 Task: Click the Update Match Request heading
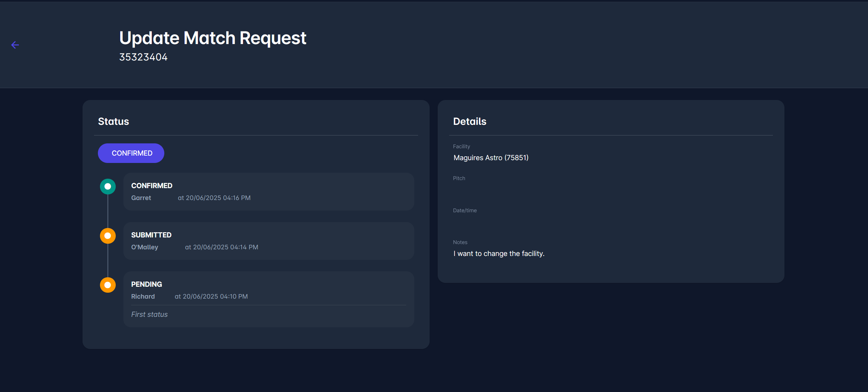213,38
